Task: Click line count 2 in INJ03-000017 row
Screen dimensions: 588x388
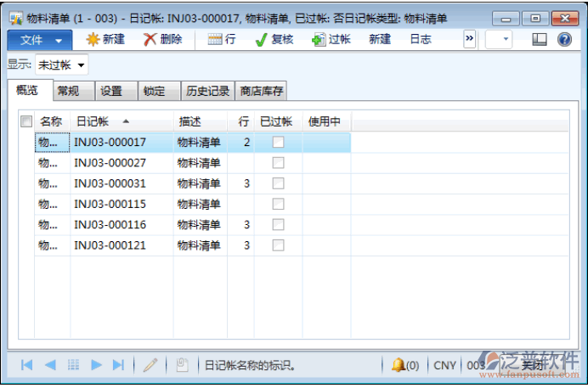Action: [246, 143]
